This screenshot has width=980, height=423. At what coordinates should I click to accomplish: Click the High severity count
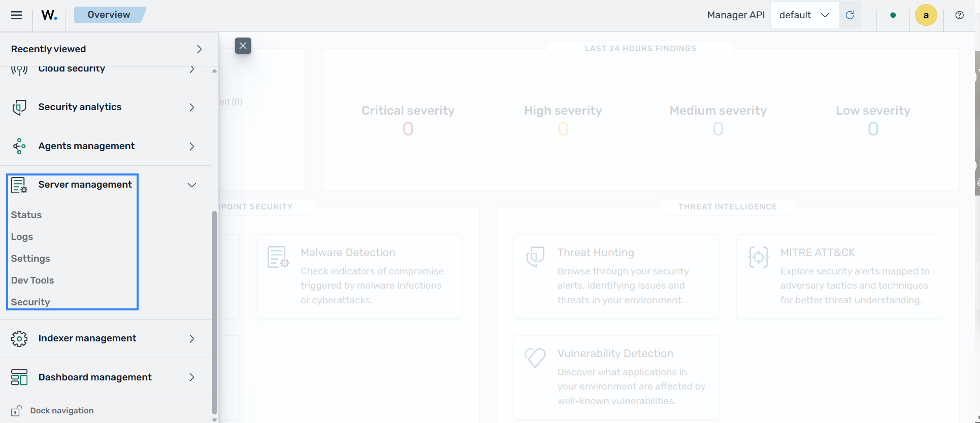click(563, 129)
